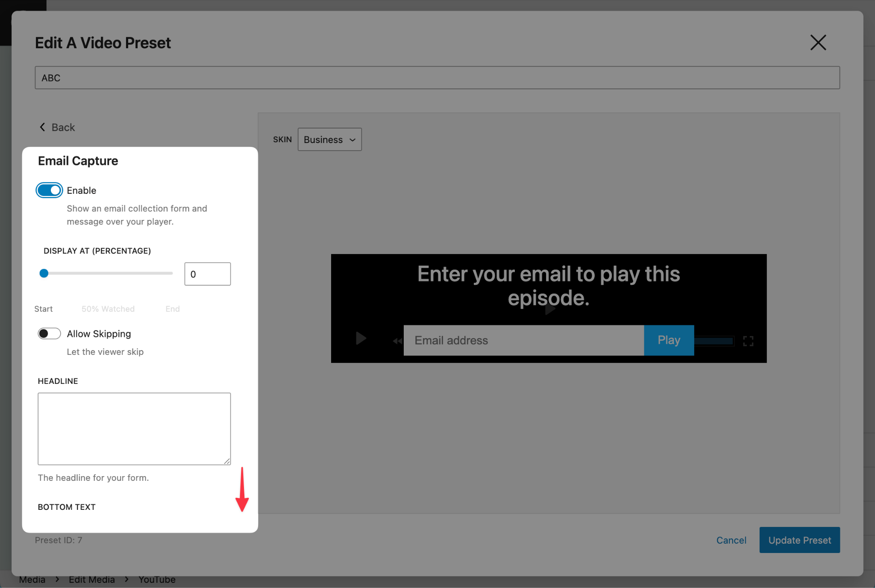Select the YouTube breadcrumb item
The width and height of the screenshot is (875, 588).
(157, 579)
